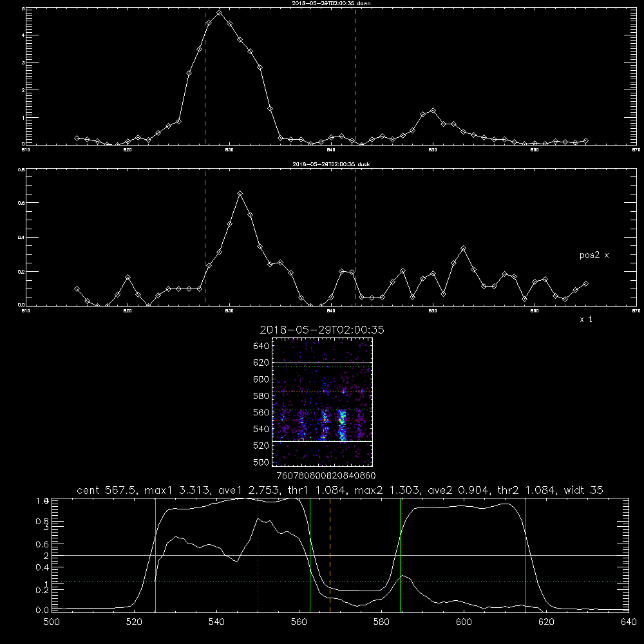Click the spectrogram x-axis label string 760780800820840860
Viewport: 644px width, 644px height.
click(326, 475)
